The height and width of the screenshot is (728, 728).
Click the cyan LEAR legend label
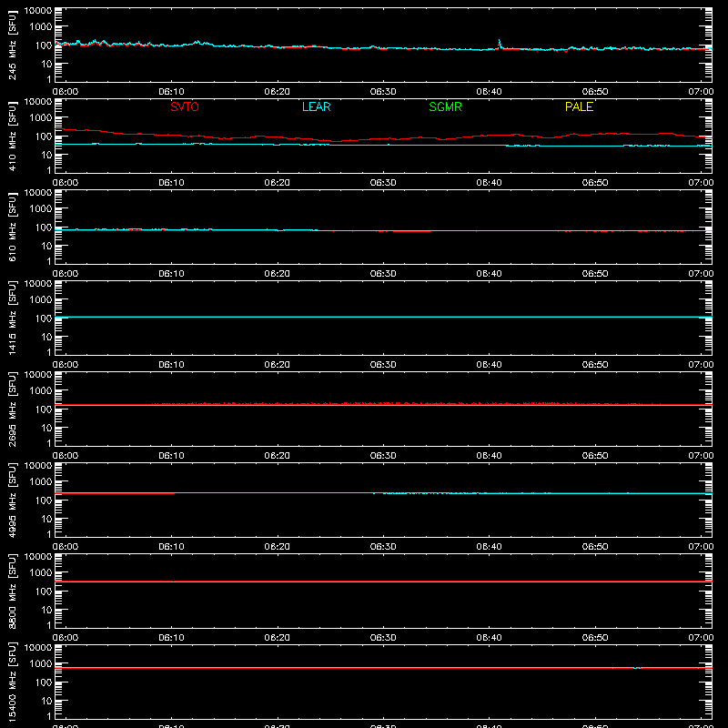[x=316, y=106]
